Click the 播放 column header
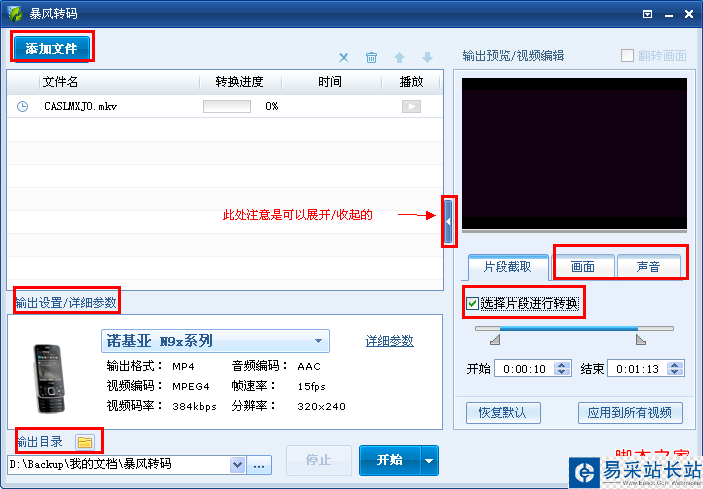 pos(411,82)
